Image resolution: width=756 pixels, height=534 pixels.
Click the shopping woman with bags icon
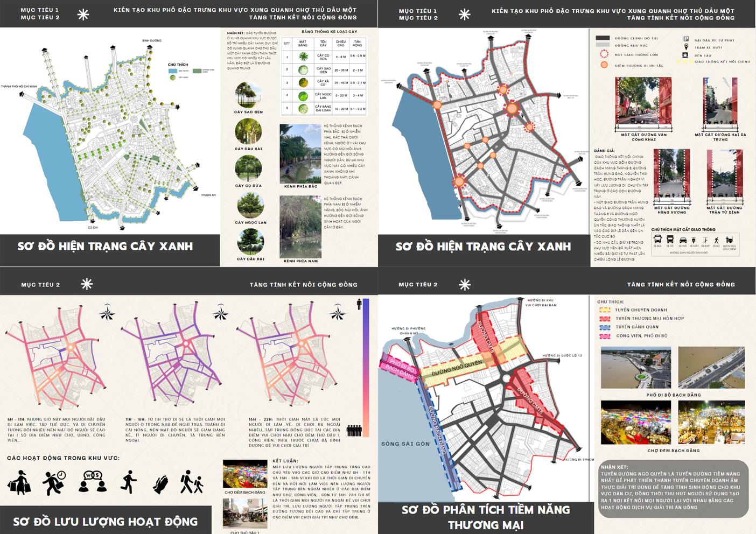pos(19,482)
